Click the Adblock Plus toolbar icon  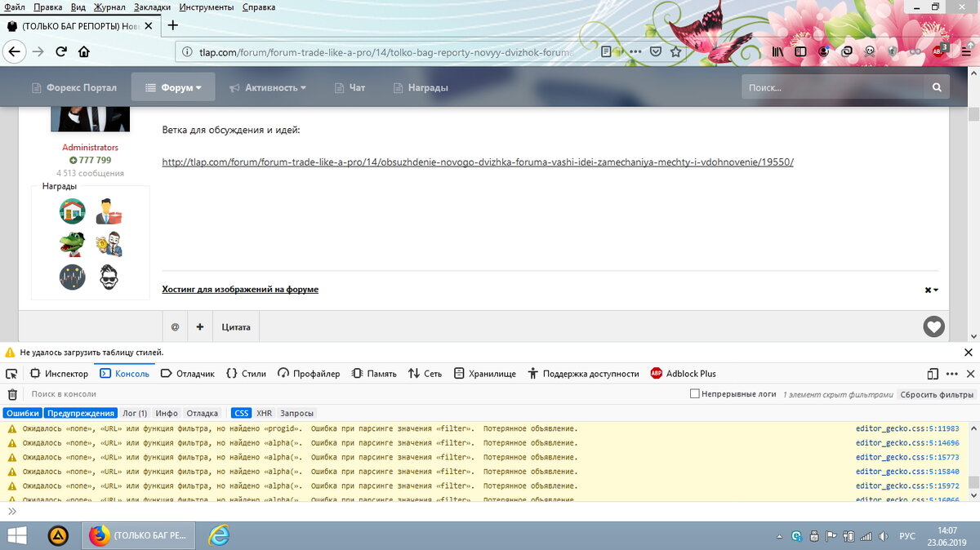pyautogui.click(x=939, y=51)
